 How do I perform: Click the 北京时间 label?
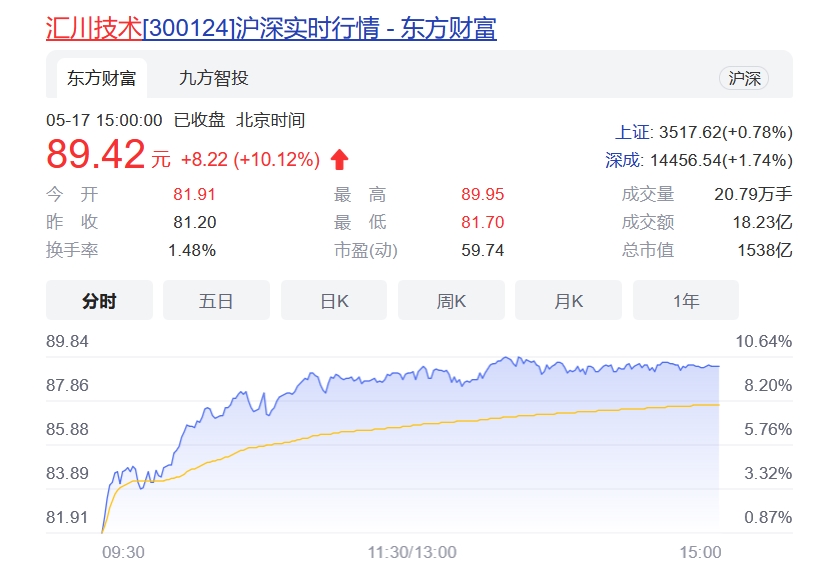click(270, 121)
